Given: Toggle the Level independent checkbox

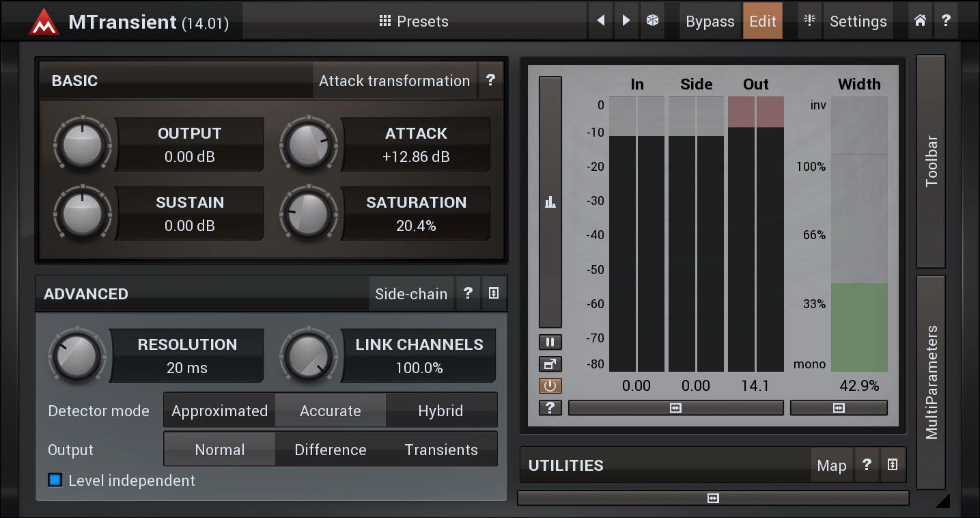Looking at the screenshot, I should (x=55, y=480).
